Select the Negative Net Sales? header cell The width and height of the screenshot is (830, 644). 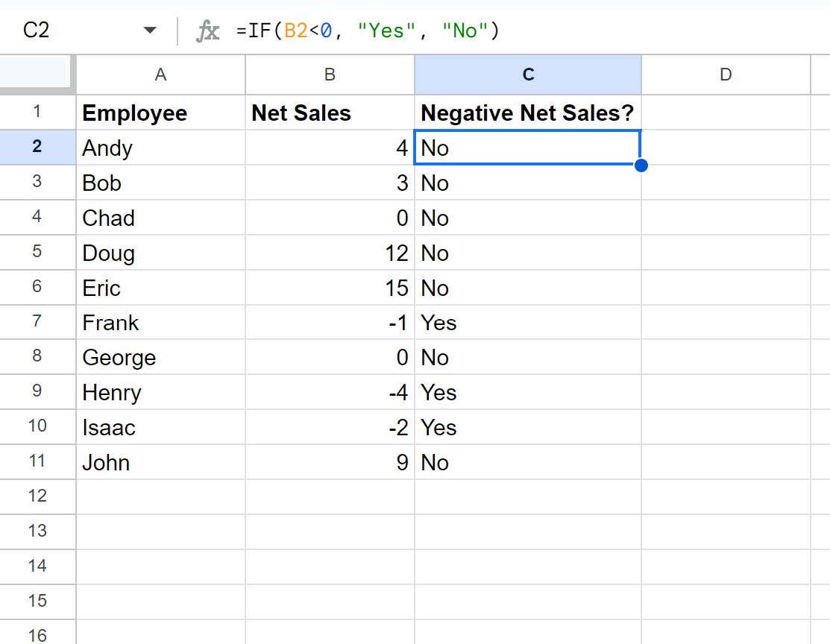tap(527, 113)
